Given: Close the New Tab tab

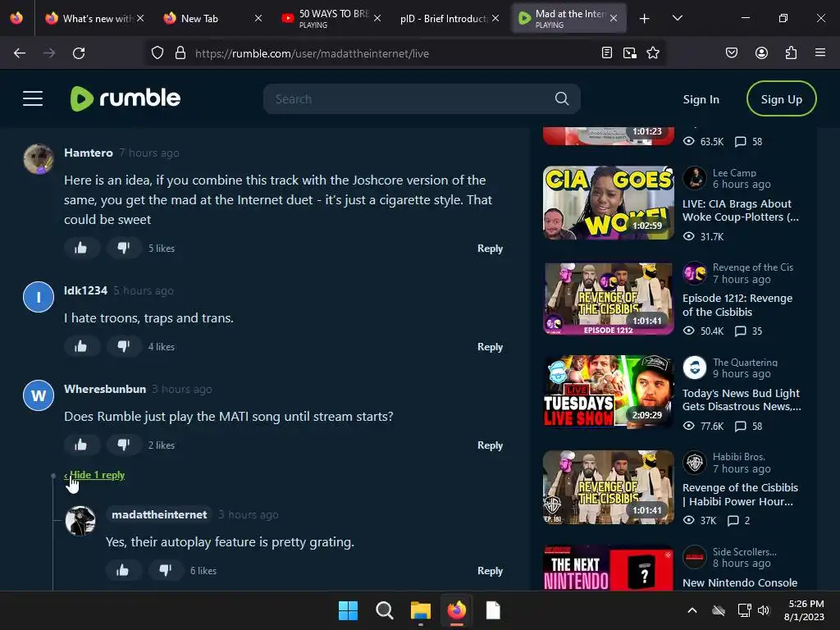Looking at the screenshot, I should (x=258, y=18).
